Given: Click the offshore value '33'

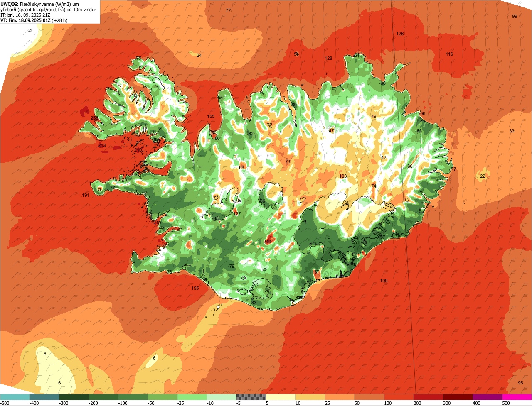Looking at the screenshot, I should 512,131.
